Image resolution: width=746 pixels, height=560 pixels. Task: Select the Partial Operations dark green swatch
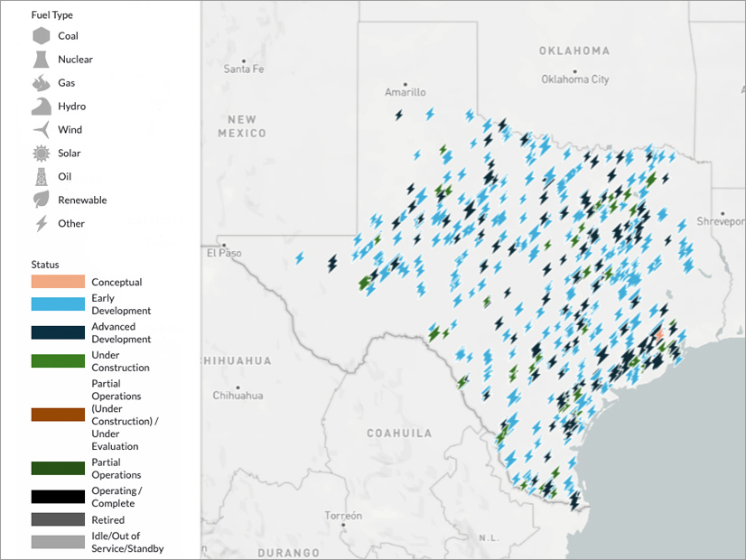(x=56, y=468)
